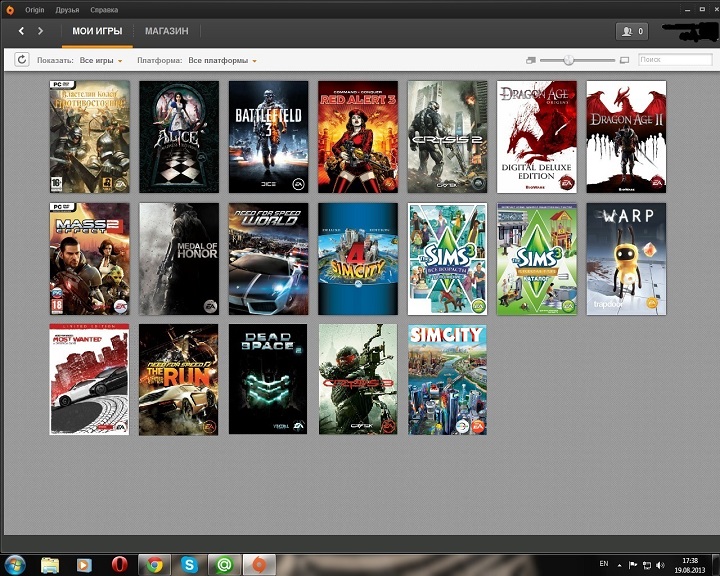Select Mass Effect 2 cover
This screenshot has height=576, width=720.
coord(90,259)
